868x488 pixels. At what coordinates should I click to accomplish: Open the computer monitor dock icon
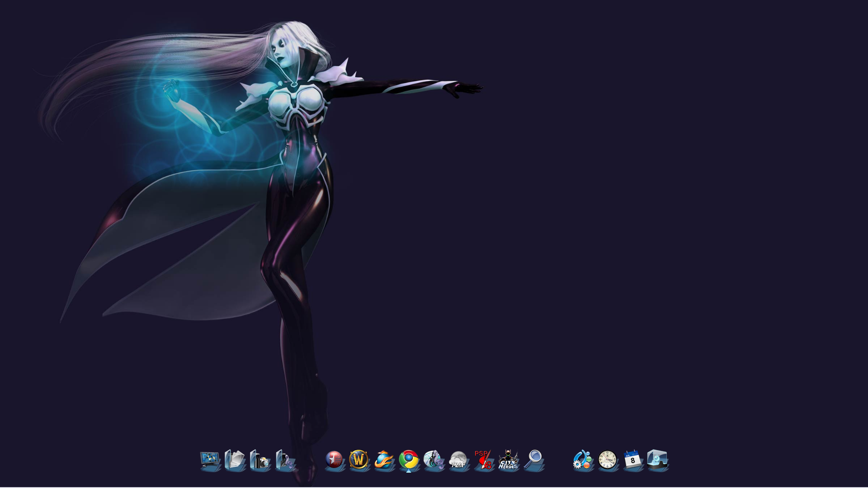tap(210, 460)
